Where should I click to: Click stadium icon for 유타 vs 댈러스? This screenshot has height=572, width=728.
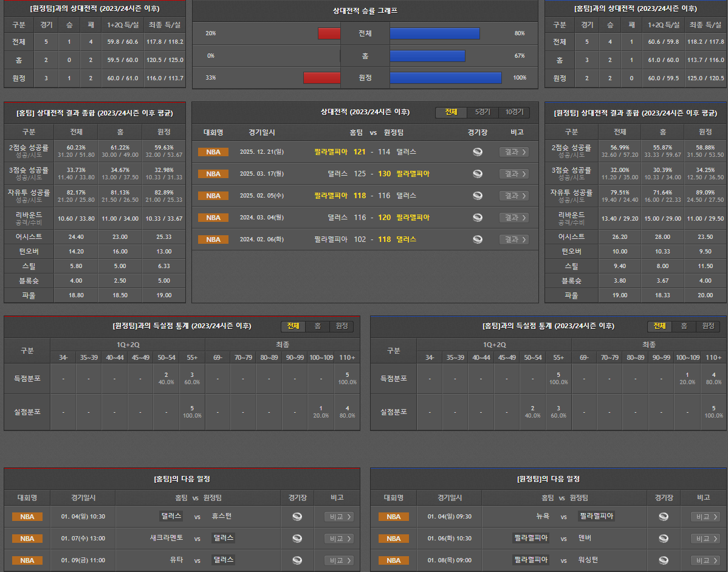pyautogui.click(x=297, y=560)
